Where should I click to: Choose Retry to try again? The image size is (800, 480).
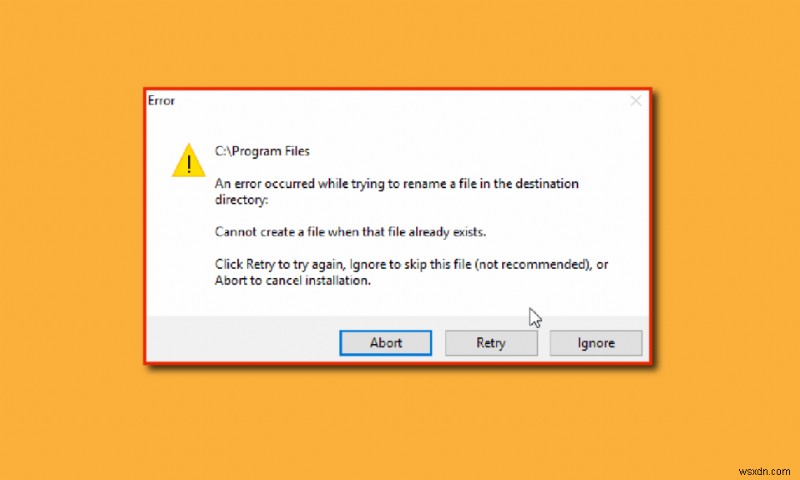tap(491, 343)
